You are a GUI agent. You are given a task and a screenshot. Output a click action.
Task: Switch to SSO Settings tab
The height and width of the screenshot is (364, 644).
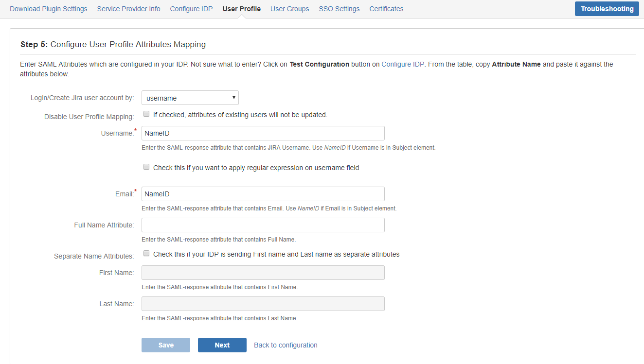coord(339,9)
